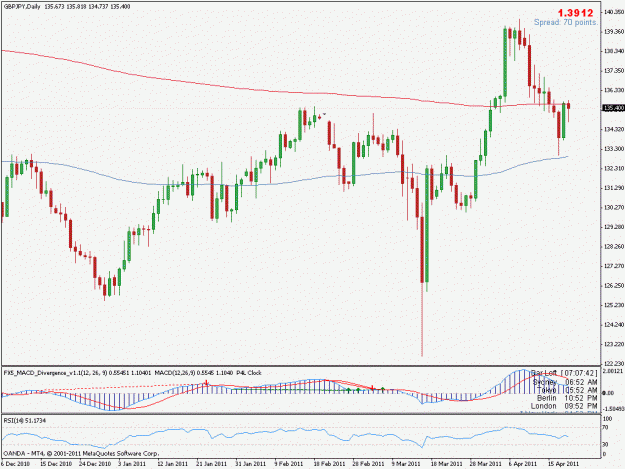Image resolution: width=625 pixels, height=469 pixels.
Task: Click the 137.350 price axis label
Action: point(614,71)
